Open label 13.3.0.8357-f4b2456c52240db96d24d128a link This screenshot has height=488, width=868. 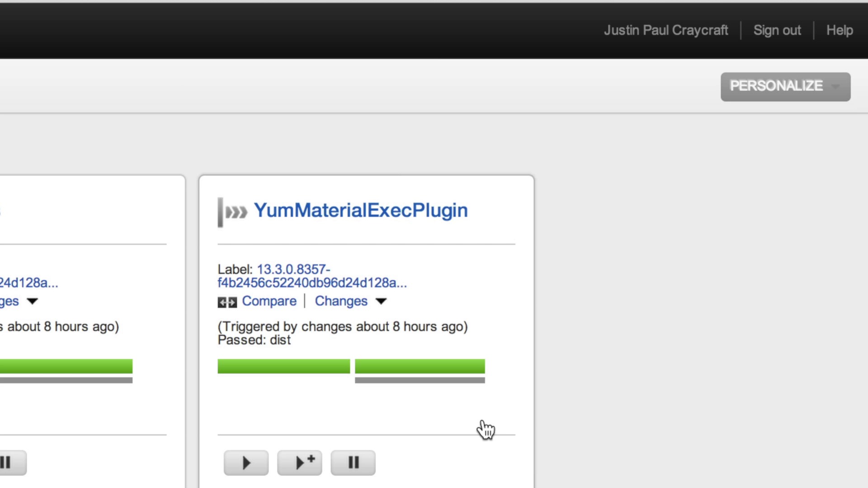(312, 276)
